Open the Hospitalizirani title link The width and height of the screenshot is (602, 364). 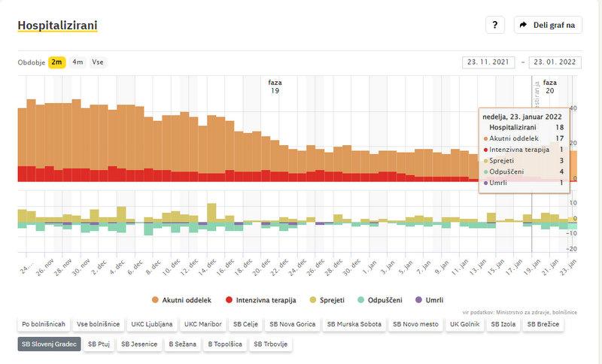pos(57,26)
